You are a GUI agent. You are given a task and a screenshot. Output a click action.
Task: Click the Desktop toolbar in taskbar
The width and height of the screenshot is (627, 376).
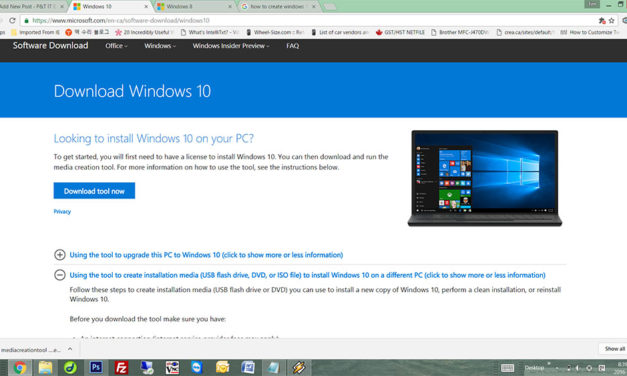(x=534, y=368)
